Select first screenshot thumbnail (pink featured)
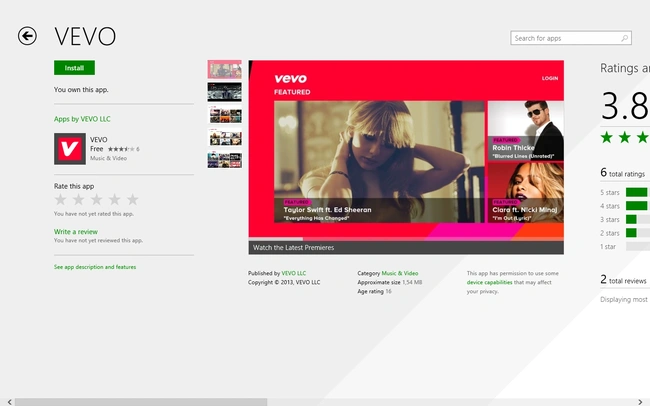 (225, 69)
